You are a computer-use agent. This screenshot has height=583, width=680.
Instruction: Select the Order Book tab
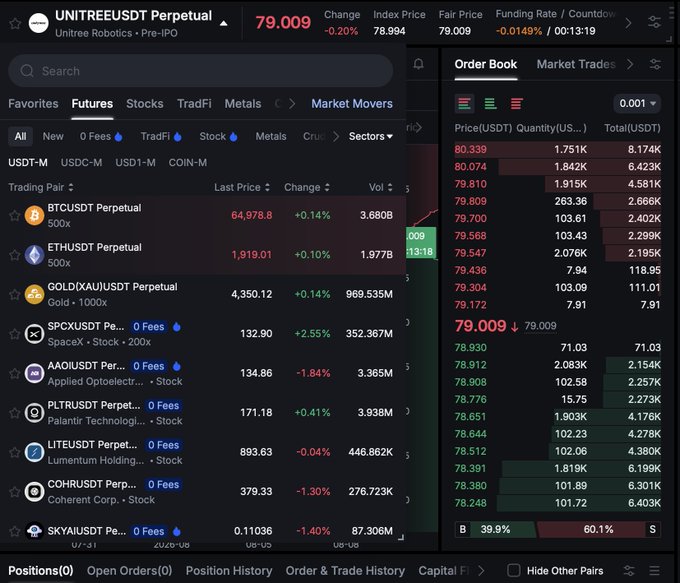[x=486, y=64]
